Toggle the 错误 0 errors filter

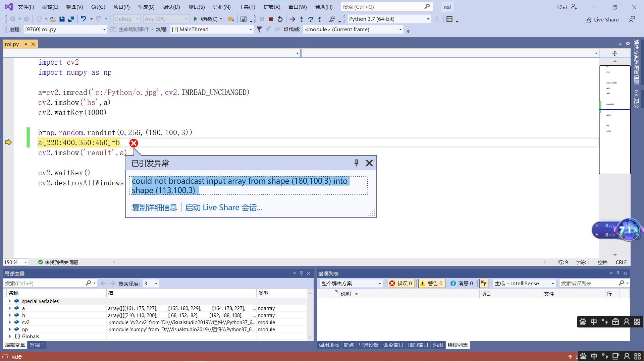point(400,283)
